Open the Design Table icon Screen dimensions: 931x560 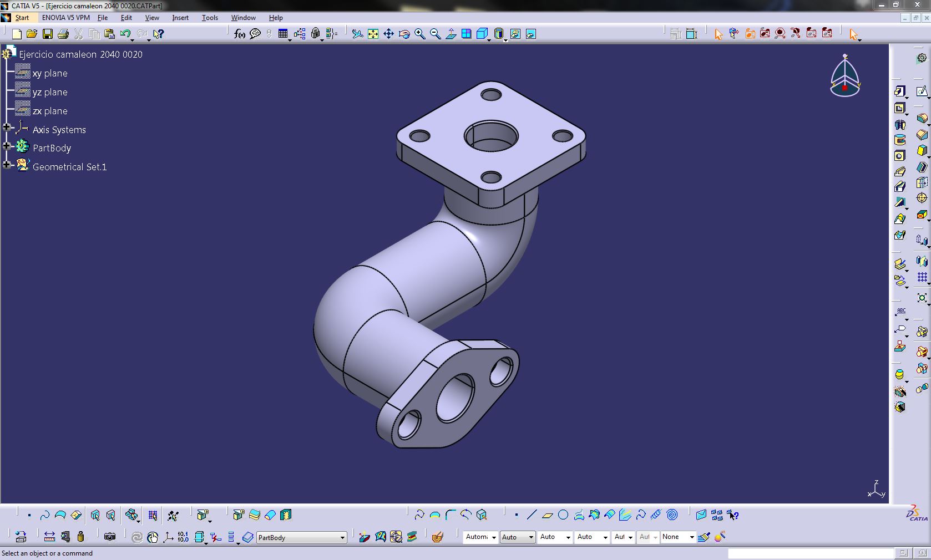pos(283,34)
